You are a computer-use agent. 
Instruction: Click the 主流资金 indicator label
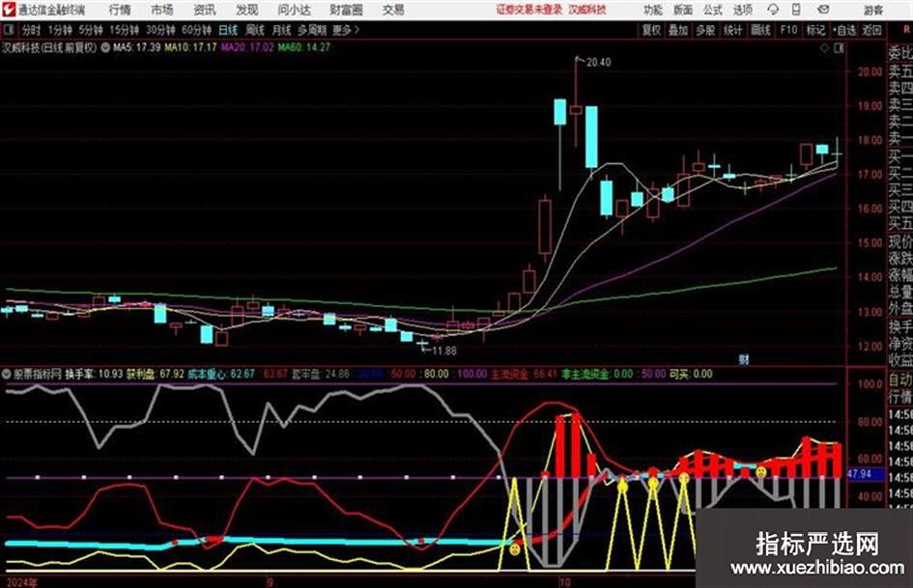(510, 374)
